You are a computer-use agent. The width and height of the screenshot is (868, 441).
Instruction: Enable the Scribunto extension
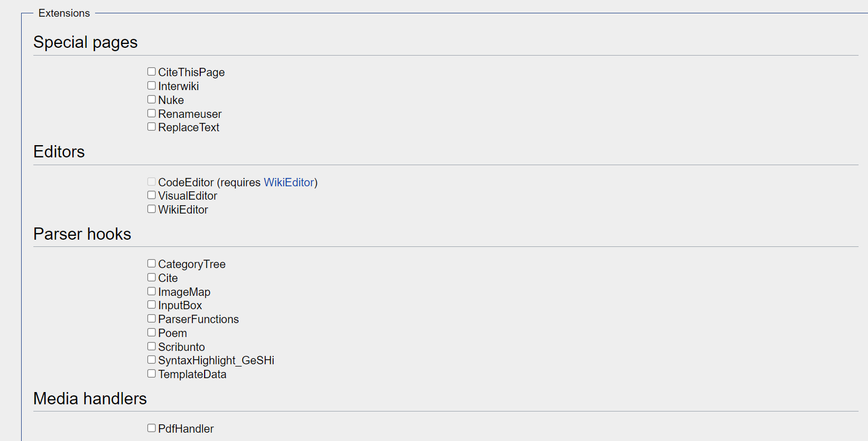(x=151, y=346)
